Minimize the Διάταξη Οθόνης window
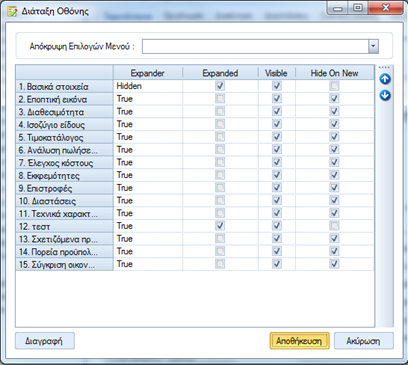The width and height of the screenshot is (408, 365). click(x=338, y=8)
